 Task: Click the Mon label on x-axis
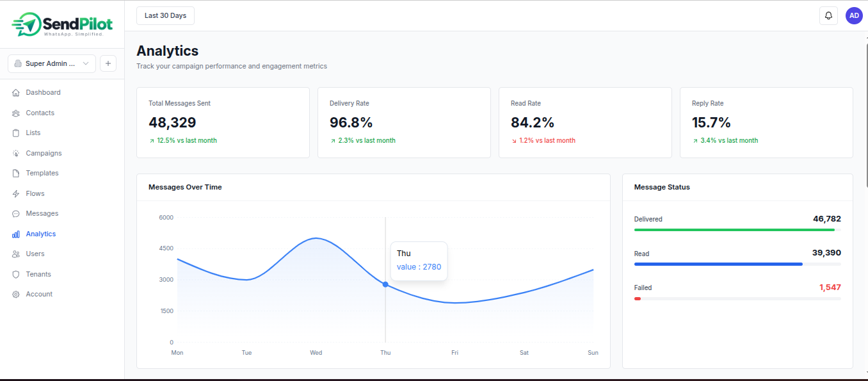pyautogui.click(x=177, y=353)
